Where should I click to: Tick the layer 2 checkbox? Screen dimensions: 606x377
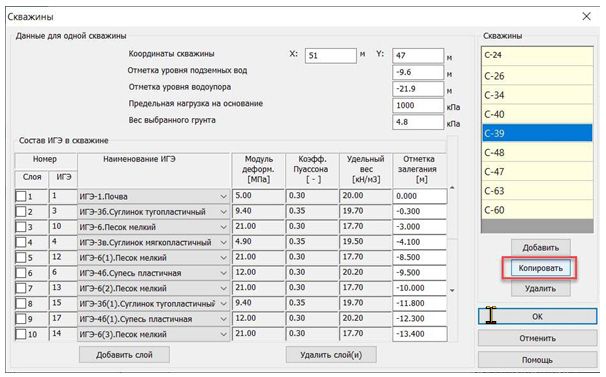coord(21,212)
